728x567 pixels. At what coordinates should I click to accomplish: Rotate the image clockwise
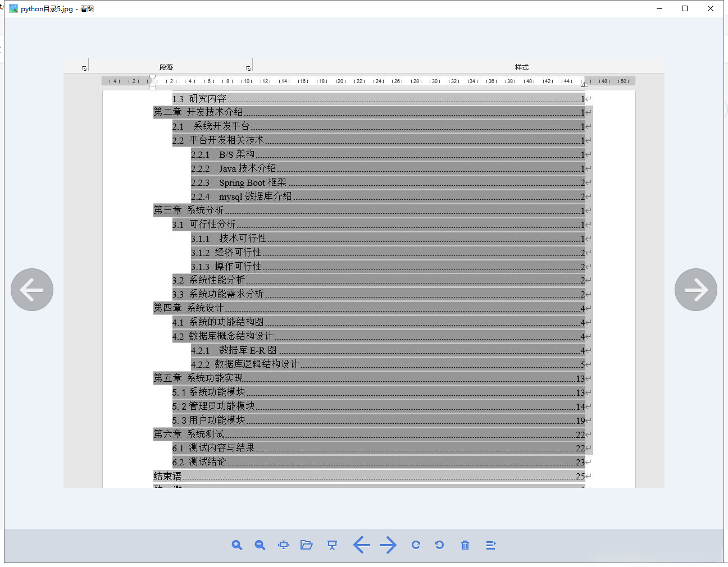(416, 545)
